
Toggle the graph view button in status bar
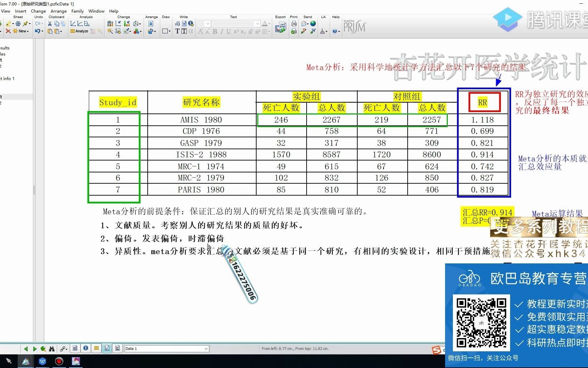[x=107, y=348]
